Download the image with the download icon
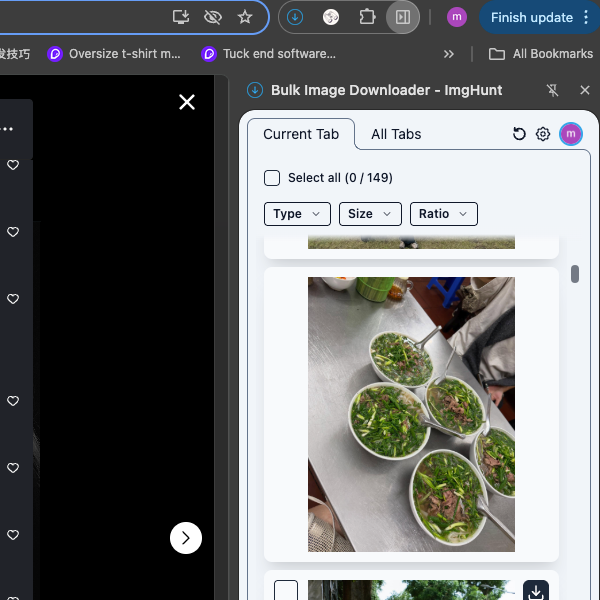This screenshot has height=600, width=600. click(x=537, y=591)
